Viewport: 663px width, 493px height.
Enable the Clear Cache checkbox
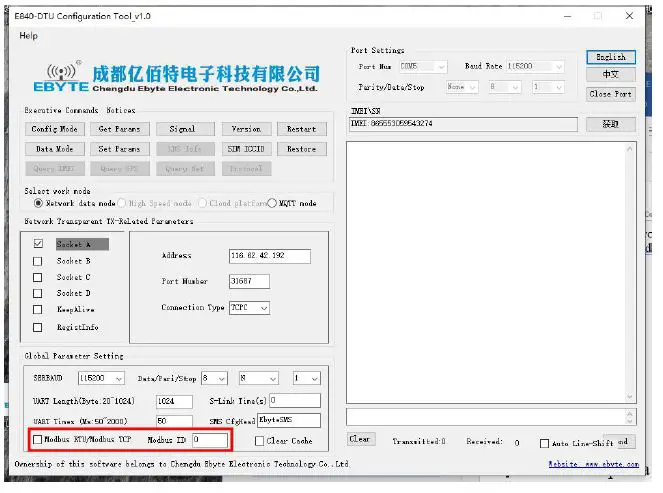click(x=260, y=441)
